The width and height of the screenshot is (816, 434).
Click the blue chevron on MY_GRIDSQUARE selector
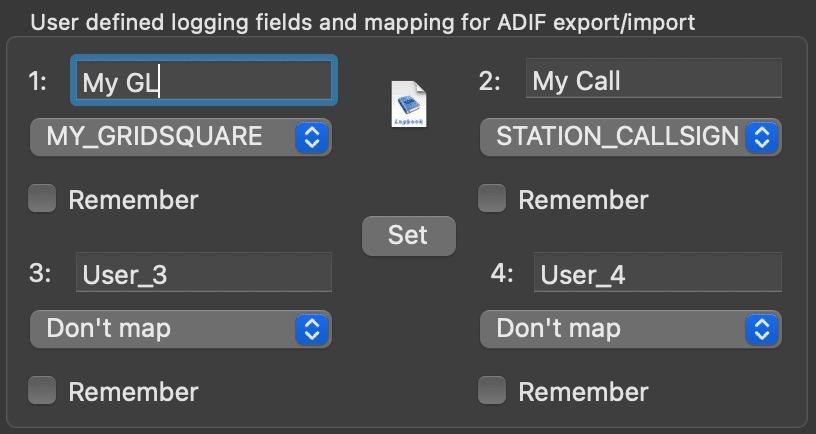(312, 137)
